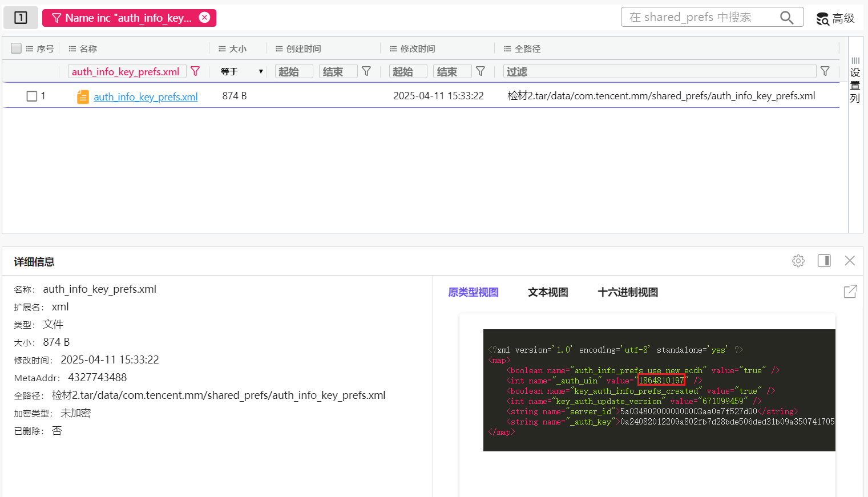This screenshot has height=497, width=868.
Task: Toggle the select-all header checkbox
Action: [x=16, y=49]
